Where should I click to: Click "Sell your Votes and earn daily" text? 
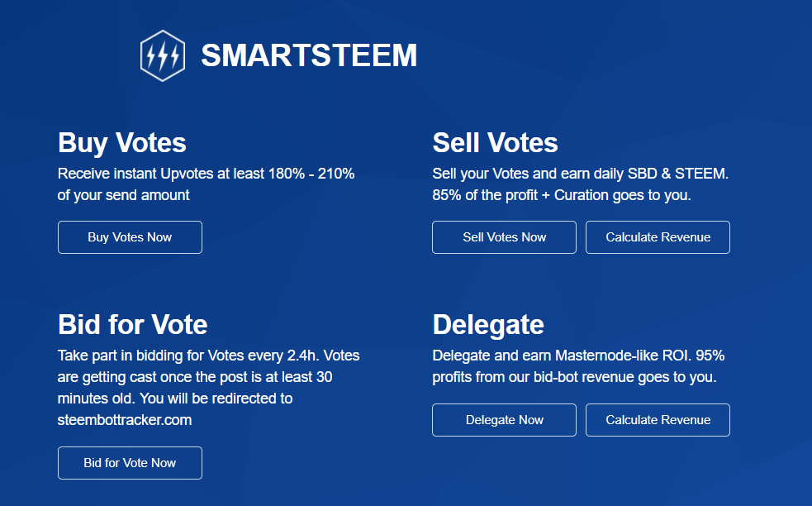point(580,174)
